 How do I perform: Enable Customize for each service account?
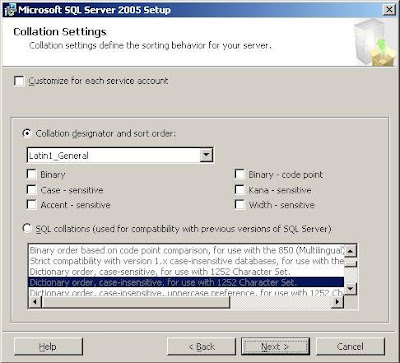click(x=19, y=81)
